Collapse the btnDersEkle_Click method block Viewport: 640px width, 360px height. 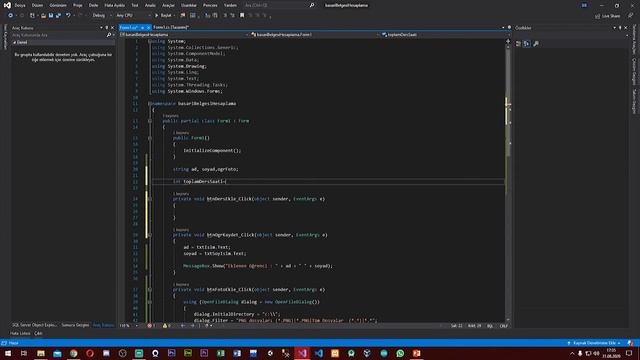[x=150, y=199]
